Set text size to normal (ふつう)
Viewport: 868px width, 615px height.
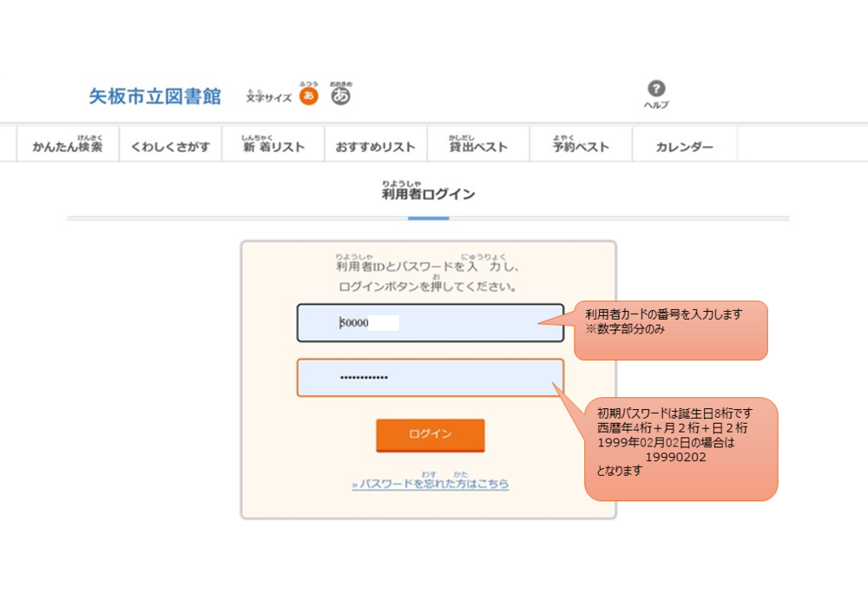pos(309,96)
